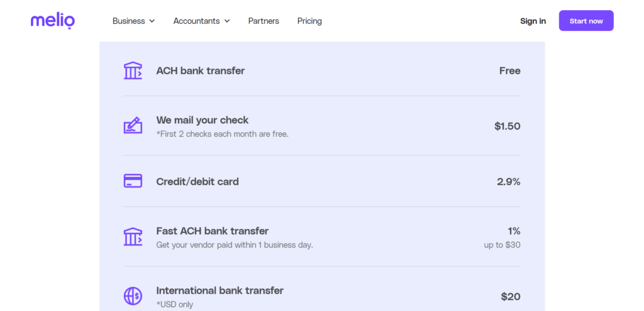Click the Credit/debit card label

click(197, 181)
